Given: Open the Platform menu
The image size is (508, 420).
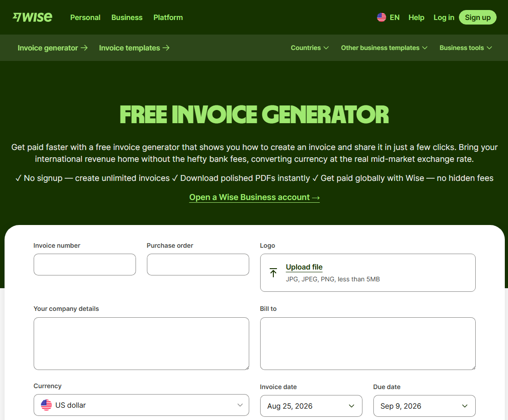Looking at the screenshot, I should click(168, 17).
